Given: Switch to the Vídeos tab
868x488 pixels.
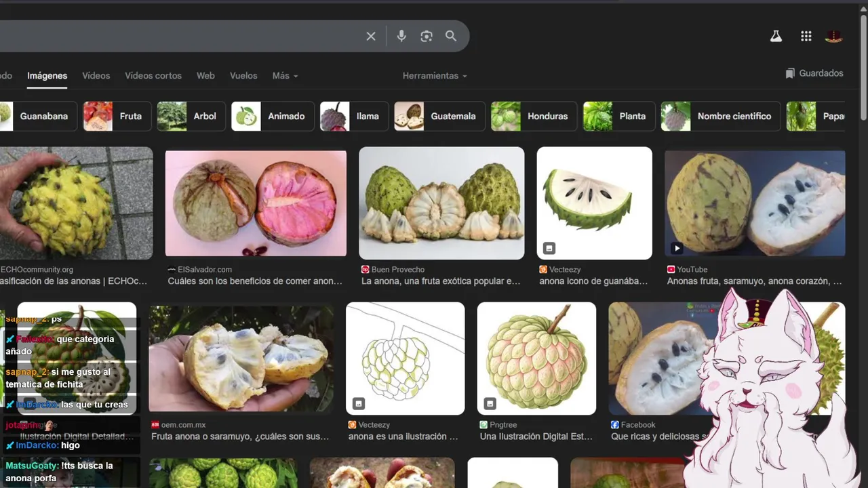Looking at the screenshot, I should [96, 76].
